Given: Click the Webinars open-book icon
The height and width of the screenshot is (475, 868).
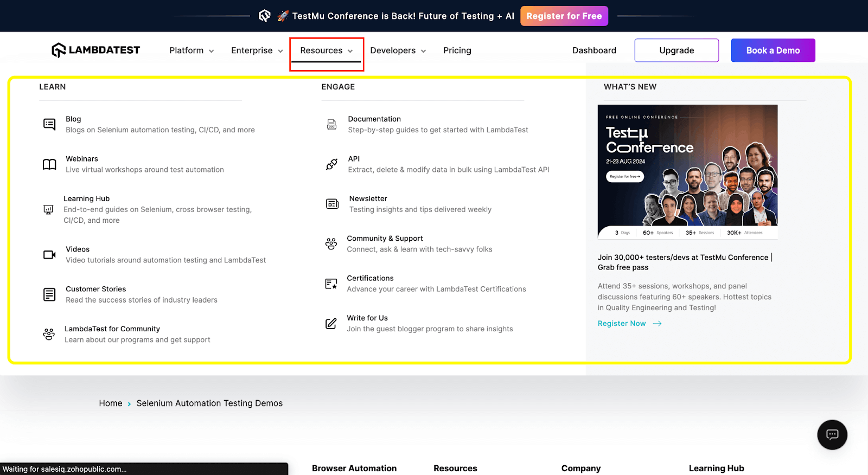Looking at the screenshot, I should click(x=49, y=164).
